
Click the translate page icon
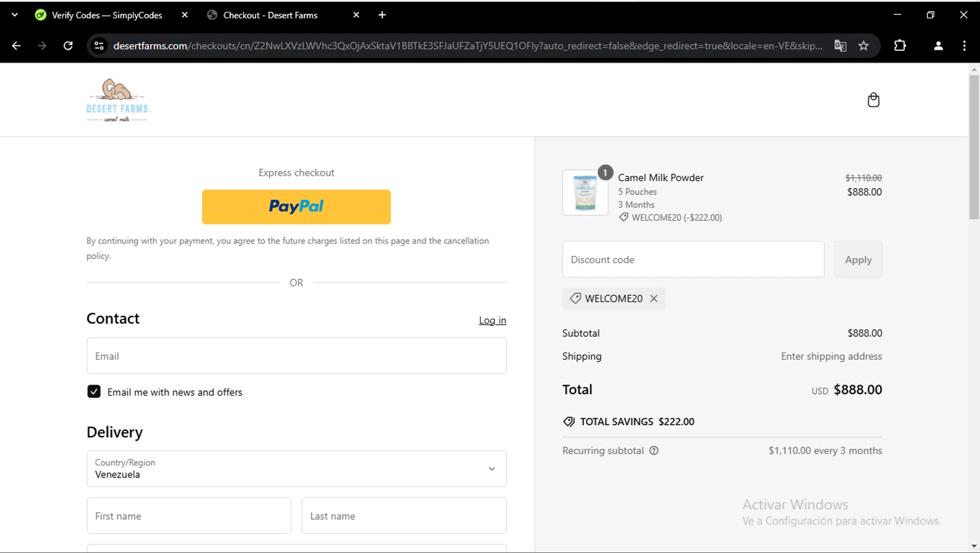[x=840, y=46]
